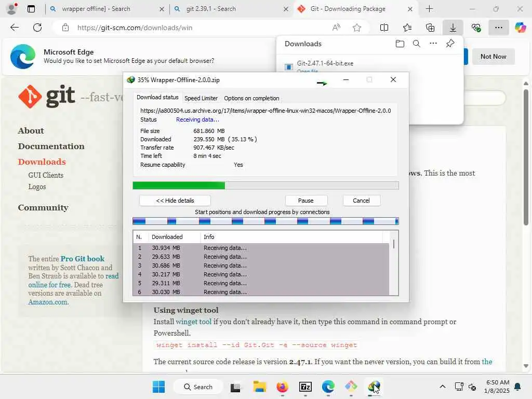Switch to Speed Limiter tab
Screen dimensions: 532x399
tap(201, 98)
